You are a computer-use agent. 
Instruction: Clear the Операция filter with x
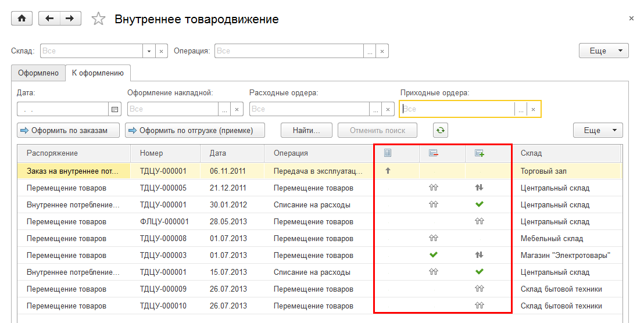pyautogui.click(x=382, y=51)
